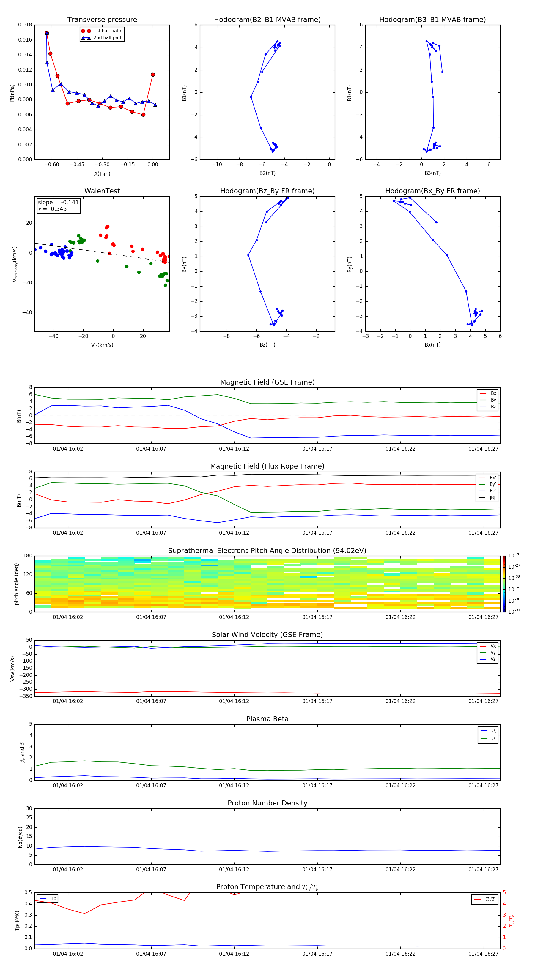Click 'Vy' legend entry in velocity plot
The image size is (535, 980).
pyautogui.click(x=488, y=652)
